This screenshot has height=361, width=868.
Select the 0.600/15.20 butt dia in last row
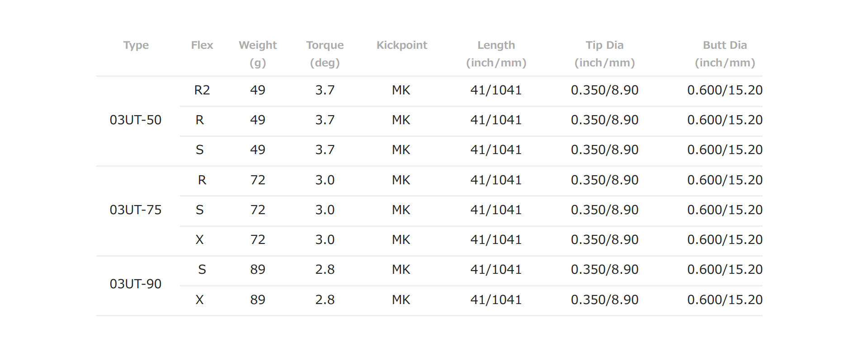[725, 300]
